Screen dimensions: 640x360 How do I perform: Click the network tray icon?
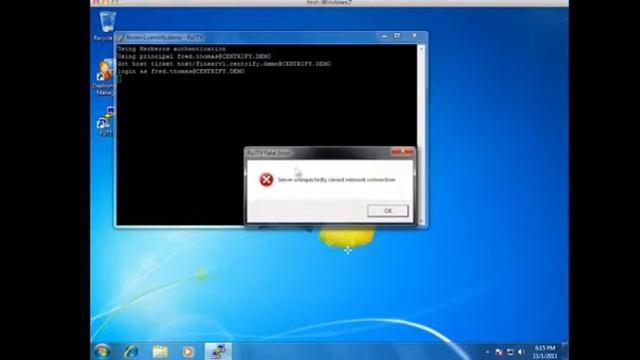[x=510, y=352]
